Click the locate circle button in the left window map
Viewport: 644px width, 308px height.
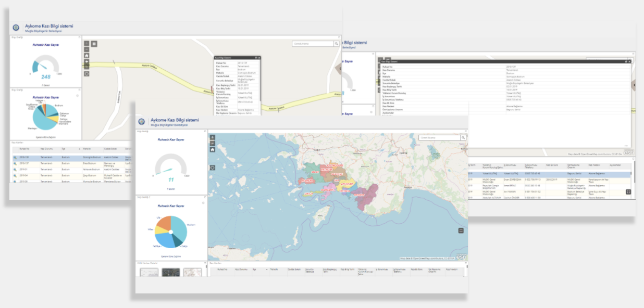86,73
